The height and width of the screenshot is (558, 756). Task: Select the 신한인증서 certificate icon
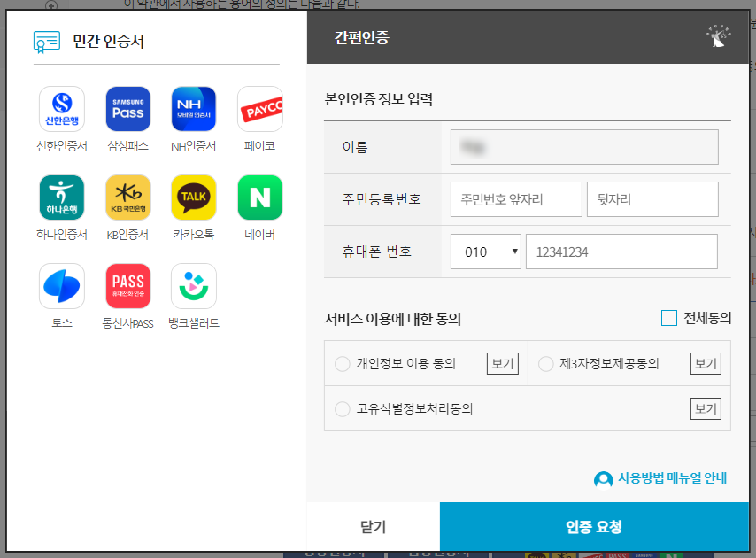coord(62,109)
